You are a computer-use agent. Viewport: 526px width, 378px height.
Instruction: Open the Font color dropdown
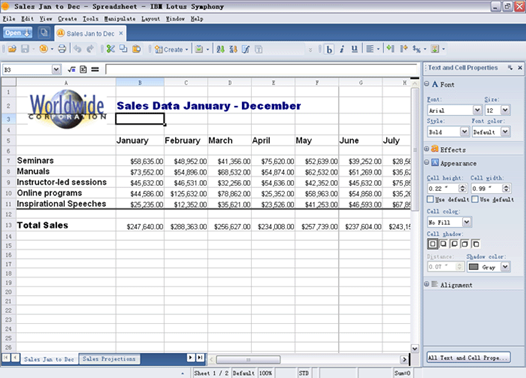point(505,132)
